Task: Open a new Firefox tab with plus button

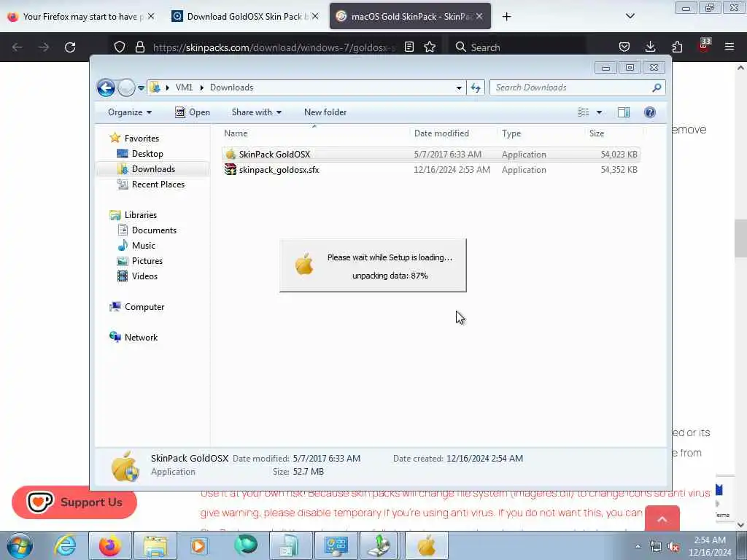Action: (x=506, y=17)
